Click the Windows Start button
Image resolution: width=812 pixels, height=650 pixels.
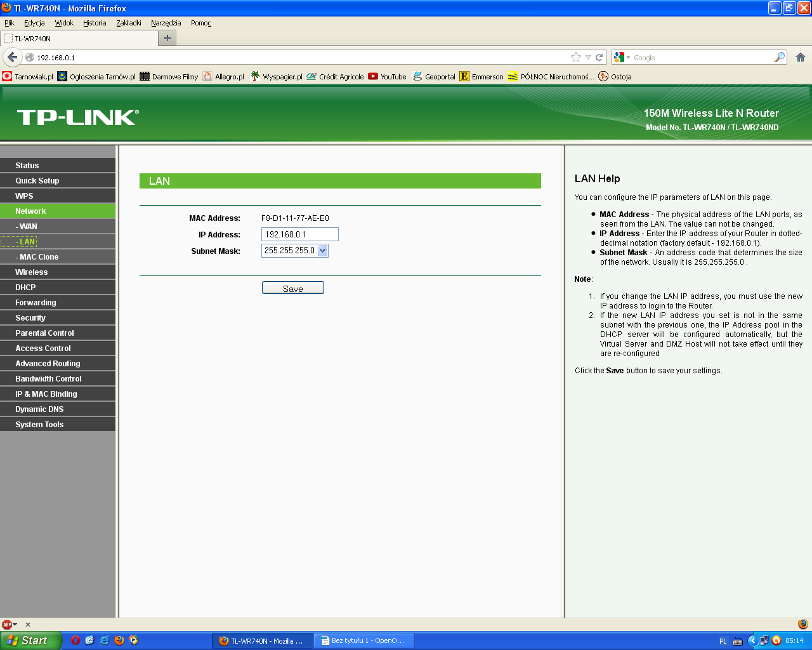click(x=30, y=640)
